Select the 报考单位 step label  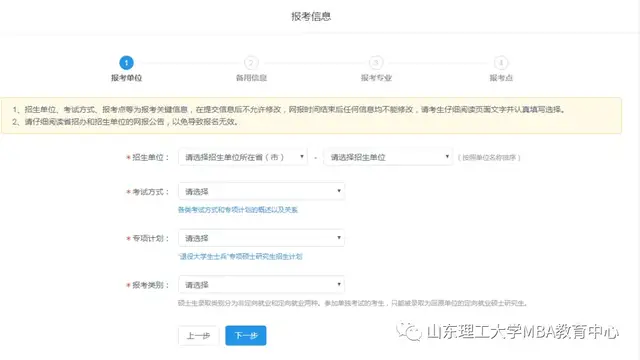coord(126,78)
